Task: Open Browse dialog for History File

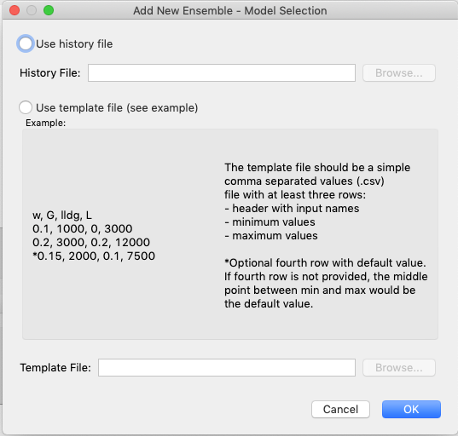Action: (x=399, y=73)
